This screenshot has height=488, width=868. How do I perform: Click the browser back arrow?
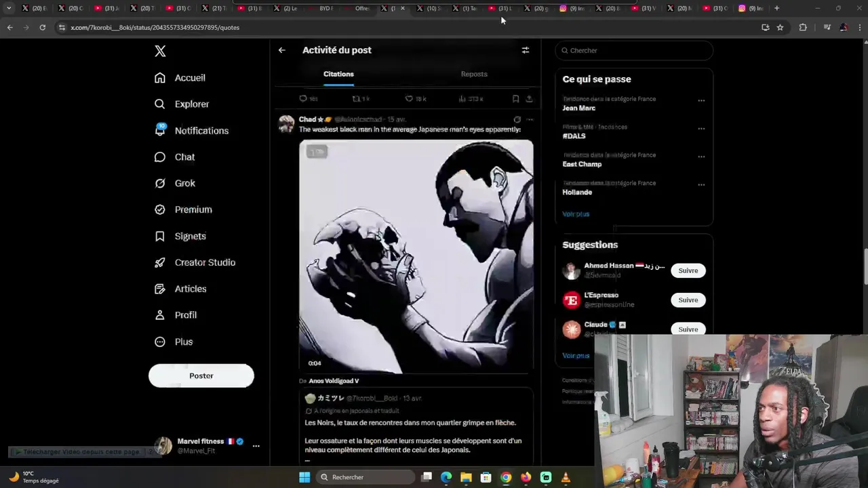[9, 28]
